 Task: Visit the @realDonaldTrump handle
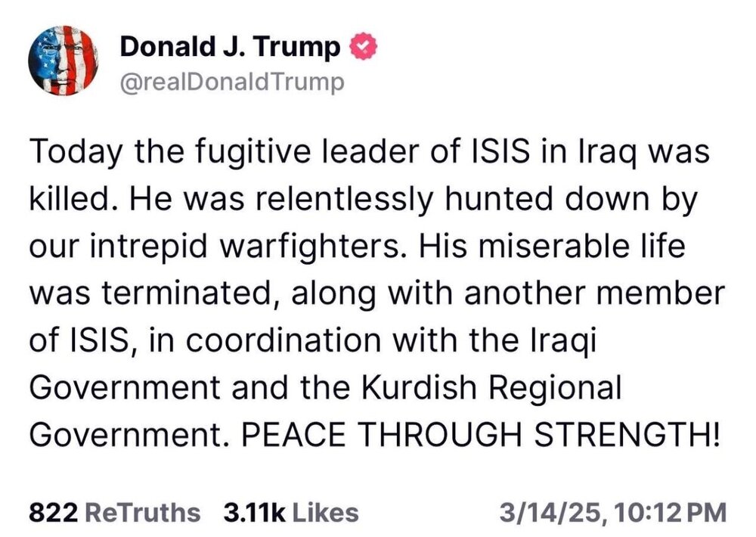[232, 82]
